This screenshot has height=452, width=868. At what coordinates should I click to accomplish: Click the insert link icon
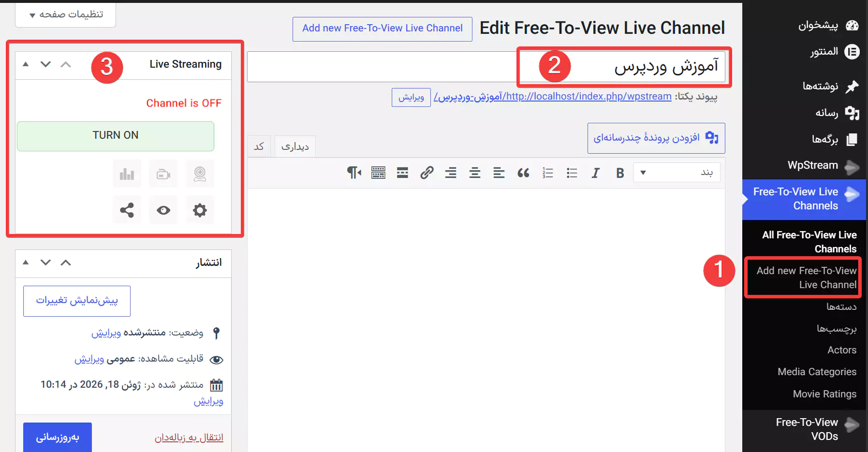click(427, 173)
